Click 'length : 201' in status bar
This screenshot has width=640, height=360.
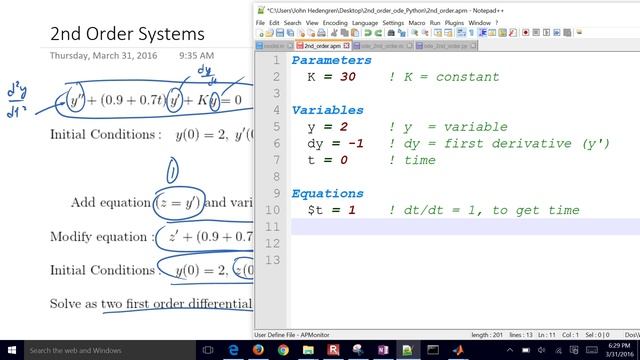click(x=487, y=335)
